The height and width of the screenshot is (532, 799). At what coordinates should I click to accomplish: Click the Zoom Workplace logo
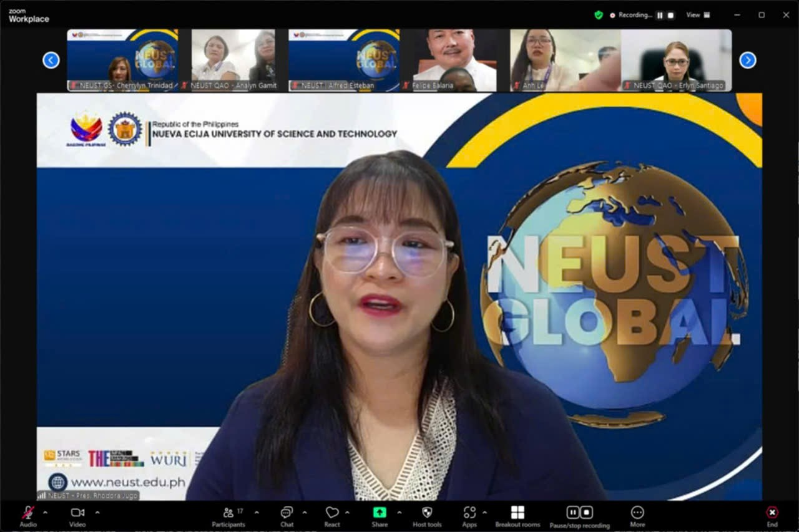coord(29,16)
